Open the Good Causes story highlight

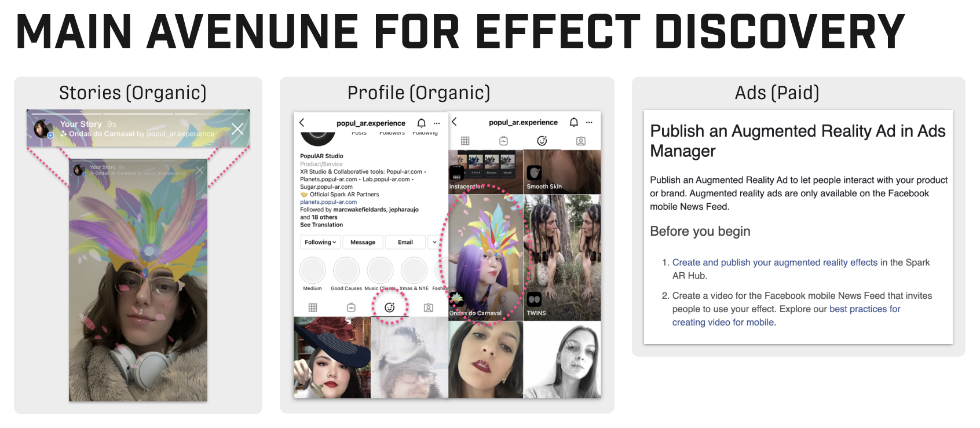[x=346, y=270]
